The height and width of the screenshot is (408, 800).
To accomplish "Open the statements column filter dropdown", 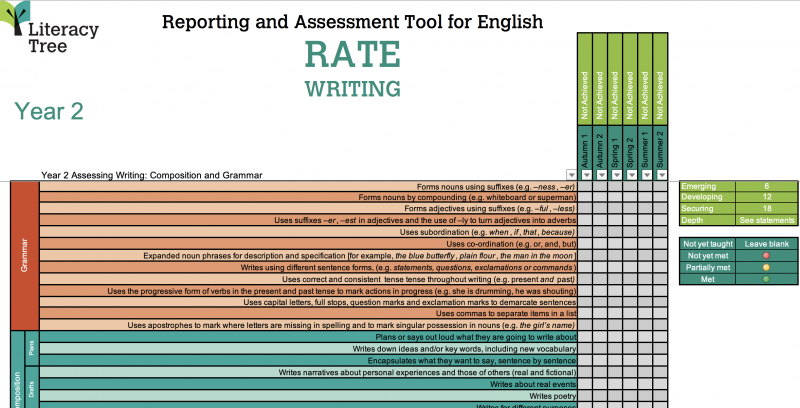I will click(x=571, y=175).
